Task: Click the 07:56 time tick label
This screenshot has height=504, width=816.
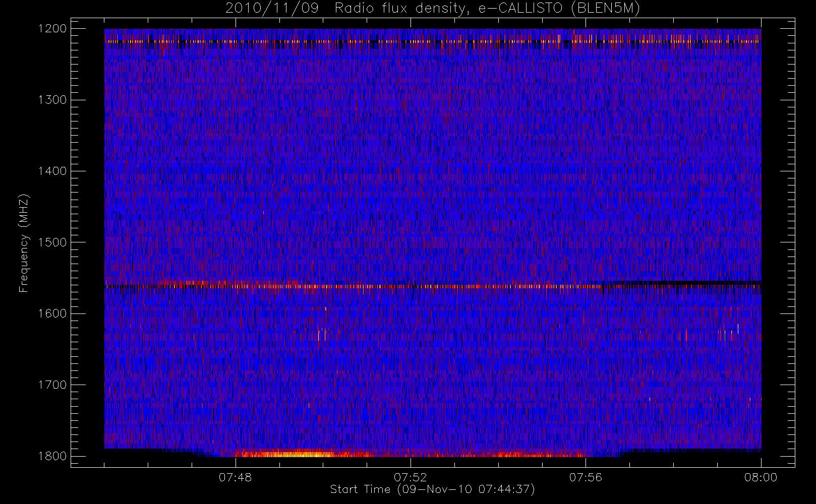Action: pos(586,477)
